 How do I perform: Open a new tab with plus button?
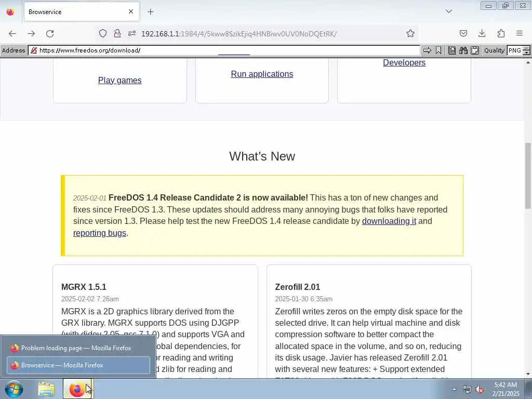(150, 12)
